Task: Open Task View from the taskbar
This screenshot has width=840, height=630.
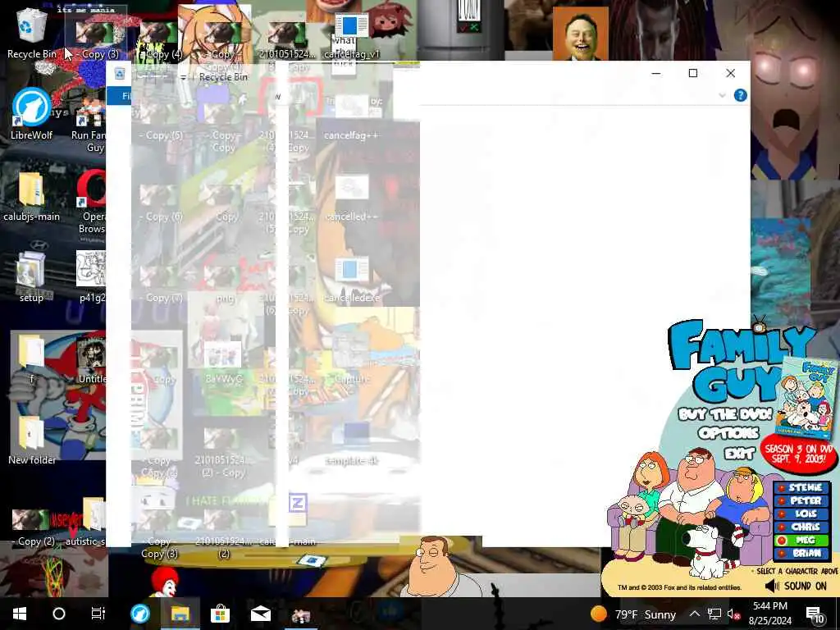Action: pyautogui.click(x=98, y=614)
